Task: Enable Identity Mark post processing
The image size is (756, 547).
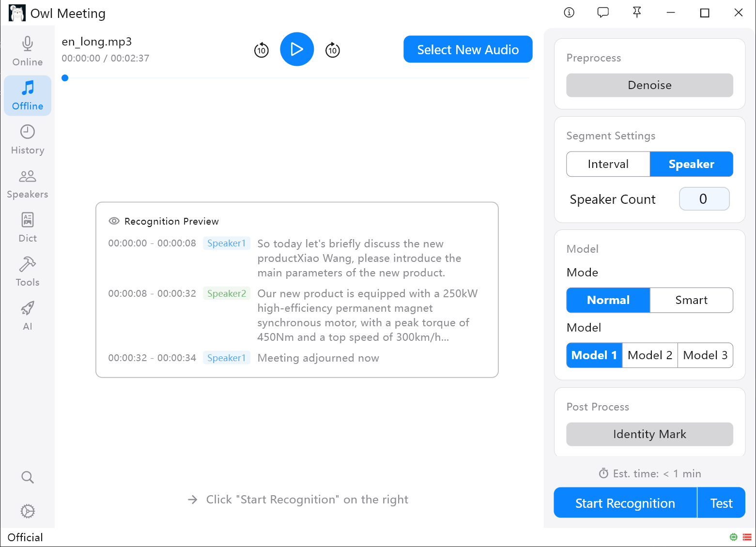Action: [x=649, y=434]
